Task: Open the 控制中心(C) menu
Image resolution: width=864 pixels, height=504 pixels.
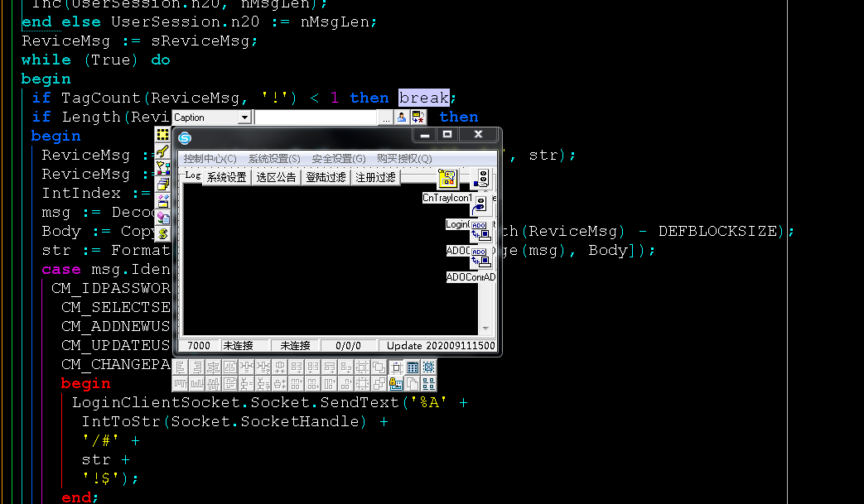Action: (x=210, y=159)
